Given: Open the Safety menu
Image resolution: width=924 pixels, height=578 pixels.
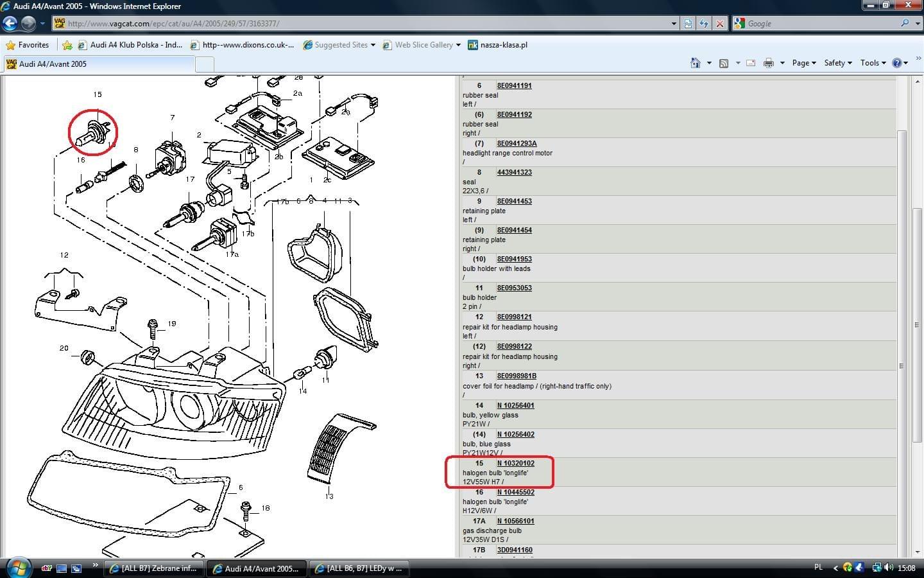Looking at the screenshot, I should [838, 63].
